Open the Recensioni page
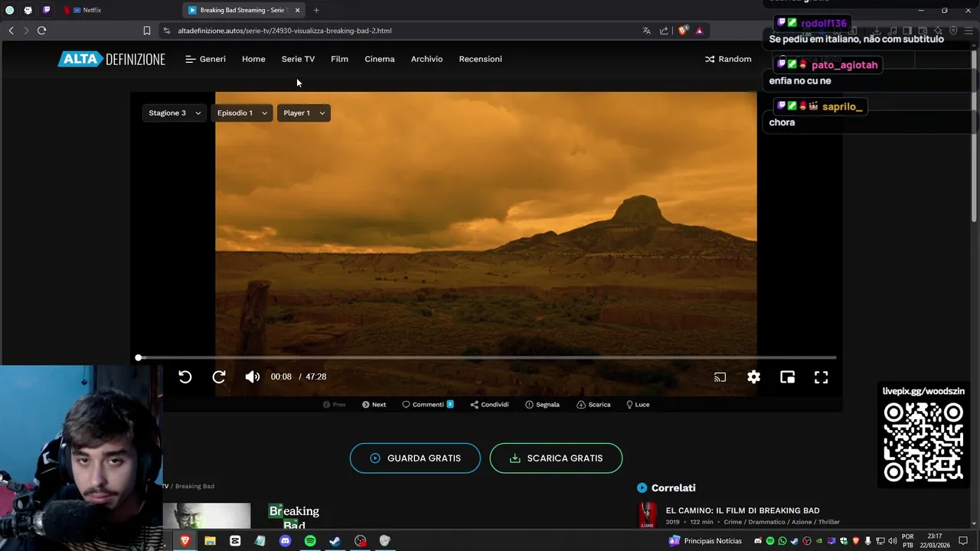Viewport: 980px width, 551px height. [x=480, y=59]
